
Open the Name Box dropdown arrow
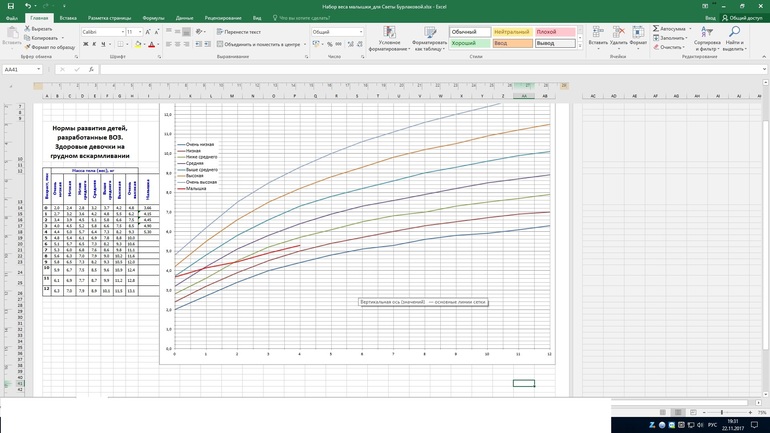tap(39, 70)
